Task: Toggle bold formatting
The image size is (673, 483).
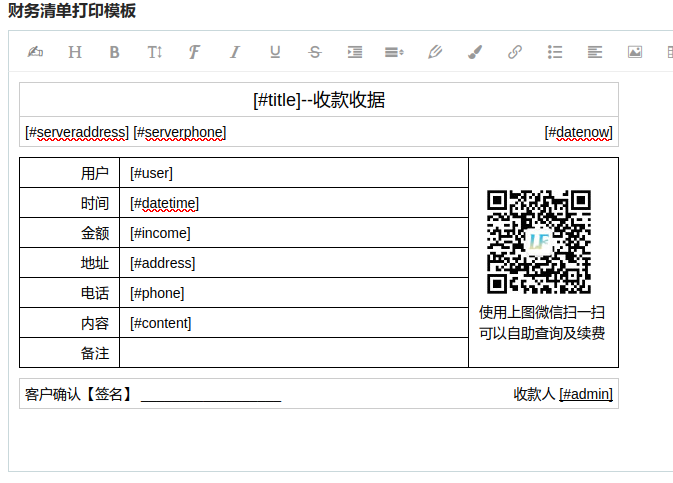Action: 115,52
